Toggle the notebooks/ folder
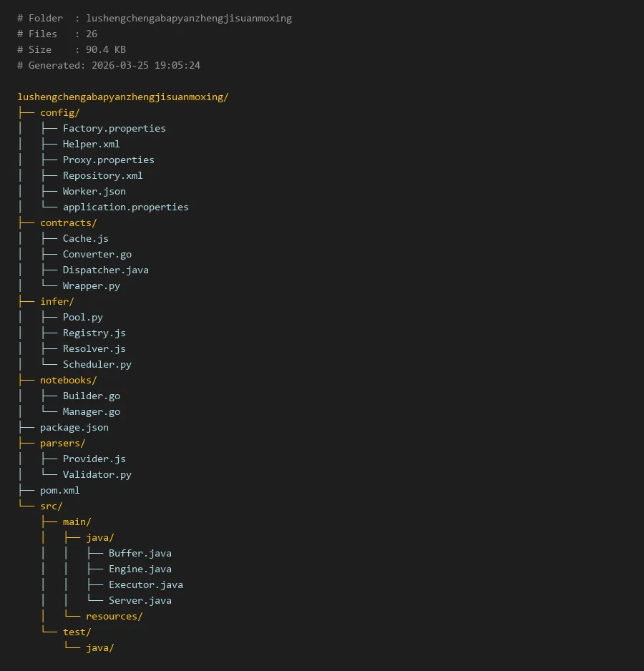The image size is (644, 671). coord(68,380)
